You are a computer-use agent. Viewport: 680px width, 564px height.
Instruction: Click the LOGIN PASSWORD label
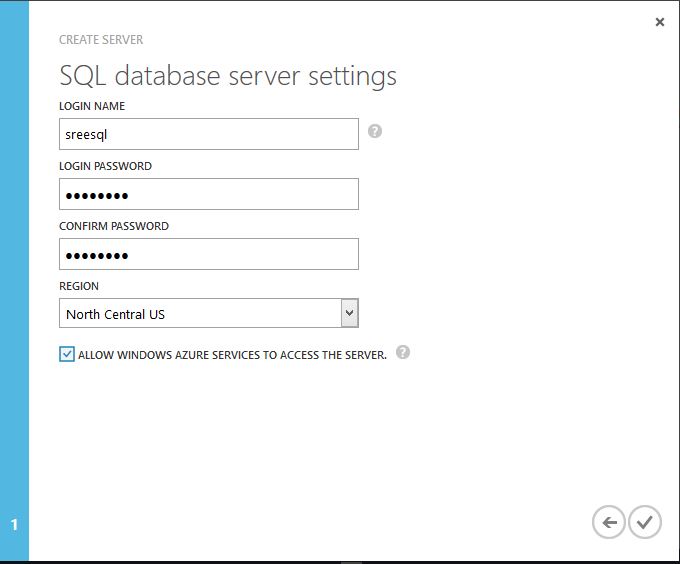(x=105, y=166)
